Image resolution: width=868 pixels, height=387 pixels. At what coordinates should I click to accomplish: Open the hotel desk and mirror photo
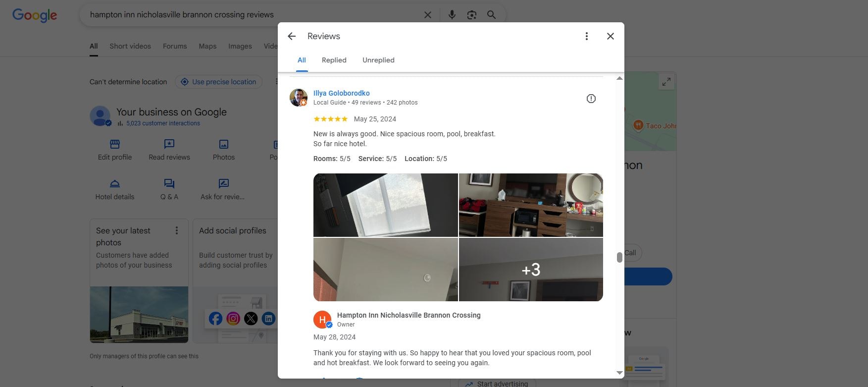pos(531,205)
